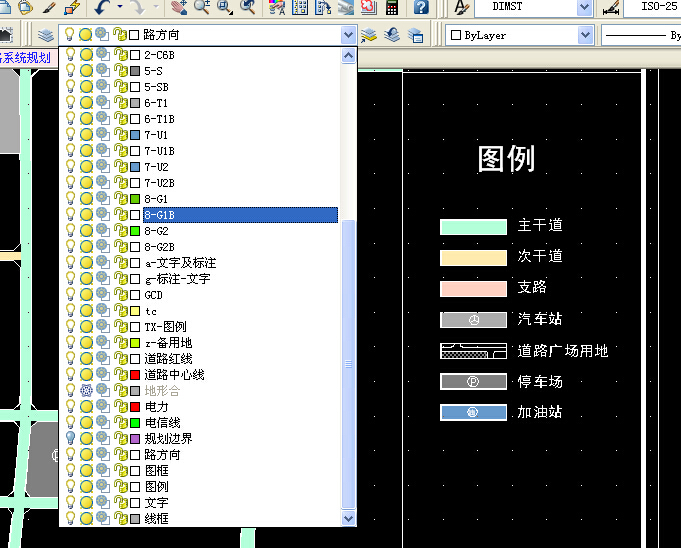Open the DIMST text style dropdown
The width and height of the screenshot is (681, 548).
585,7
